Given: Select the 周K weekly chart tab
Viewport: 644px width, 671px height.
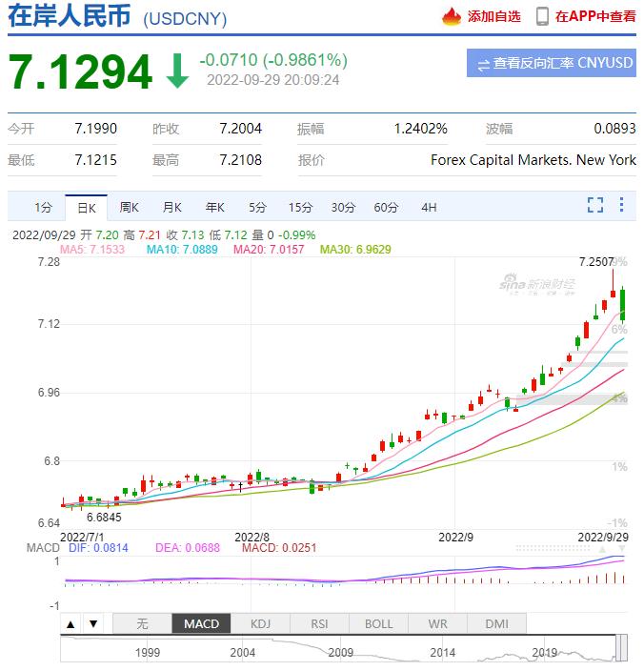Looking at the screenshot, I should (x=129, y=207).
